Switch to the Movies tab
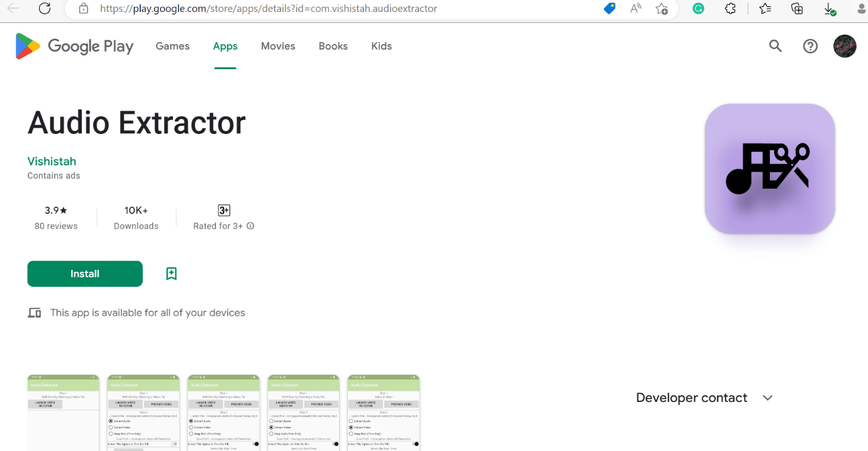Screen dimensions: 868x451 [x=278, y=46]
